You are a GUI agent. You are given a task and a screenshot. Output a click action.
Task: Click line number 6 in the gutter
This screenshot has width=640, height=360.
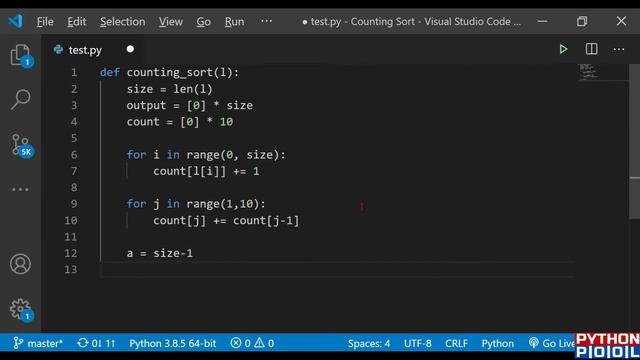point(74,155)
